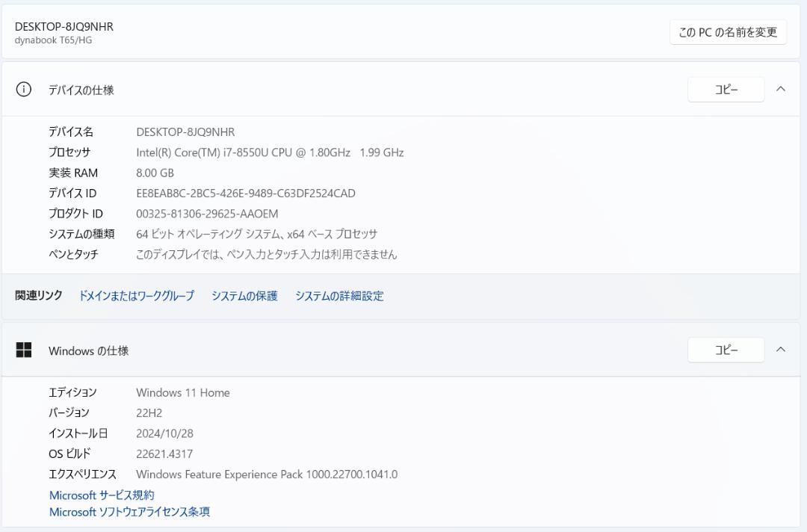Select the 8.00 GB RAM value
807x532 pixels.
click(x=155, y=173)
